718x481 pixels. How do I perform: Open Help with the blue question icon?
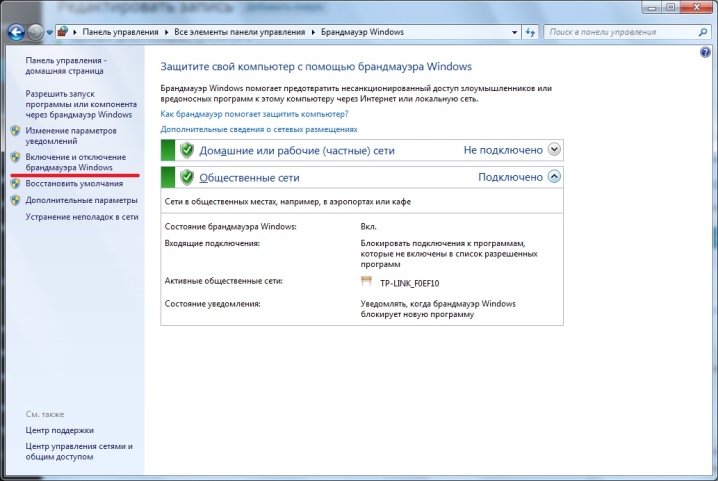point(705,52)
